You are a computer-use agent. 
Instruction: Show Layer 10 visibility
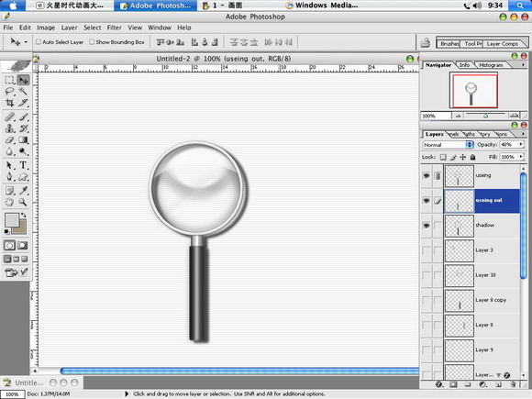(427, 275)
